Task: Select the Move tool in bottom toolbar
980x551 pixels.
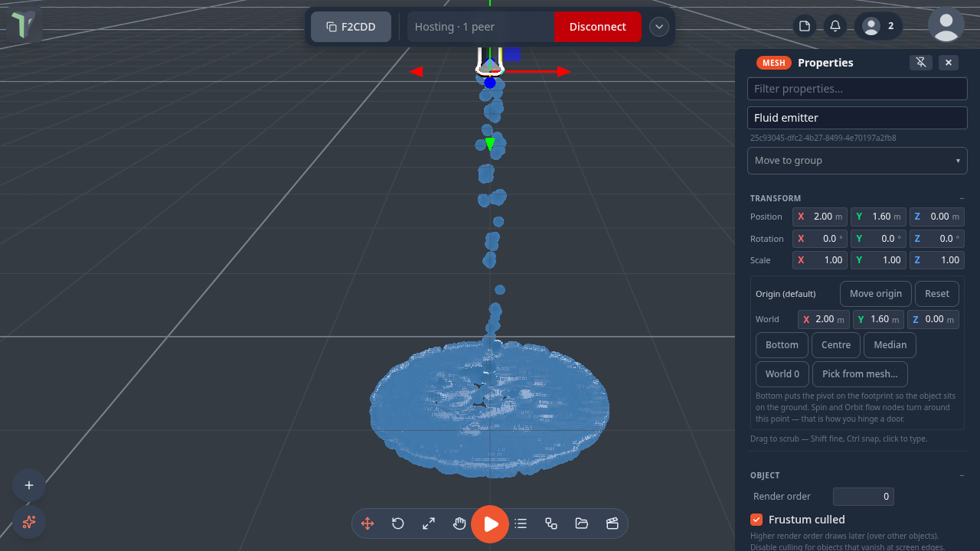Action: click(x=367, y=523)
